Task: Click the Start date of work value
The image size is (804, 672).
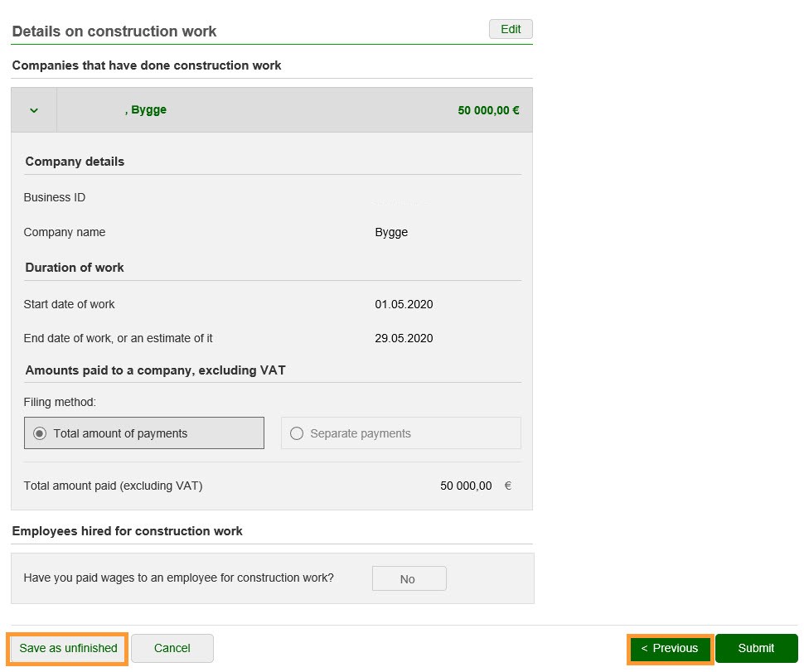Action: 404,304
